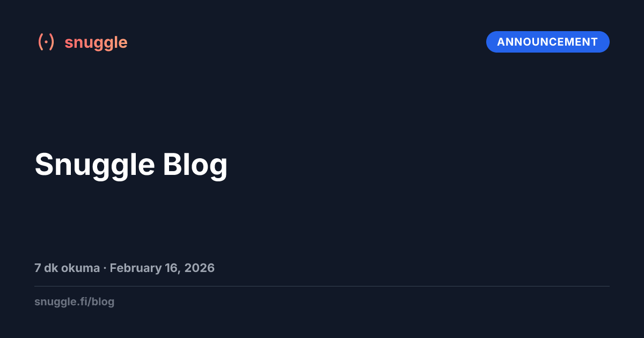Click the divider line above the URL
Viewport: 644px width, 338px height.
322,286
